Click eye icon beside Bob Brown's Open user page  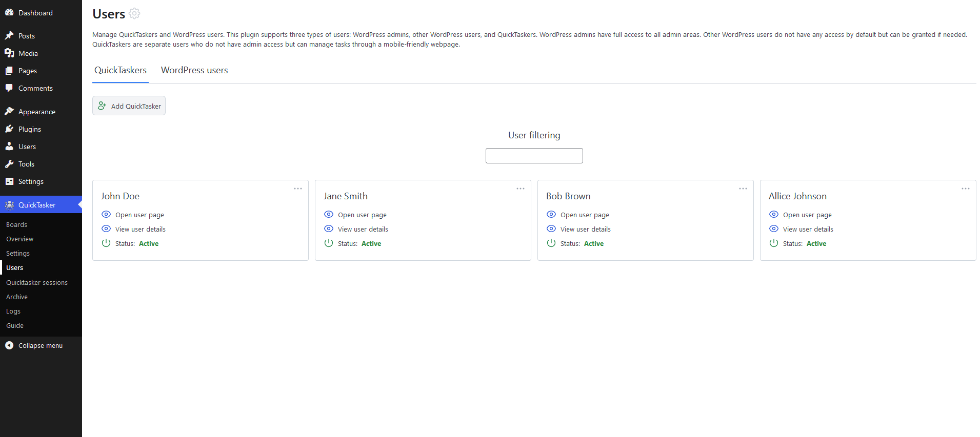click(551, 214)
